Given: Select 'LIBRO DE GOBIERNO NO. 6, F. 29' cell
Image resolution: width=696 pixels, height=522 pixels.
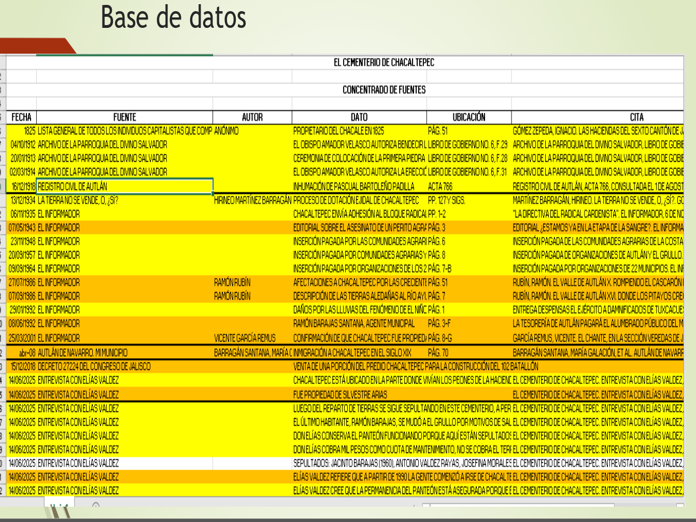Looking at the screenshot, I should (x=469, y=145).
